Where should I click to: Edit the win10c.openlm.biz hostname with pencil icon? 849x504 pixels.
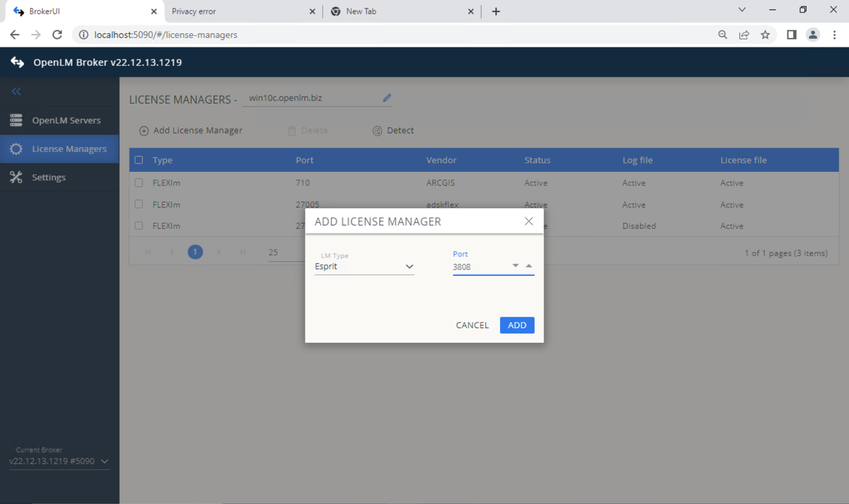coord(386,98)
